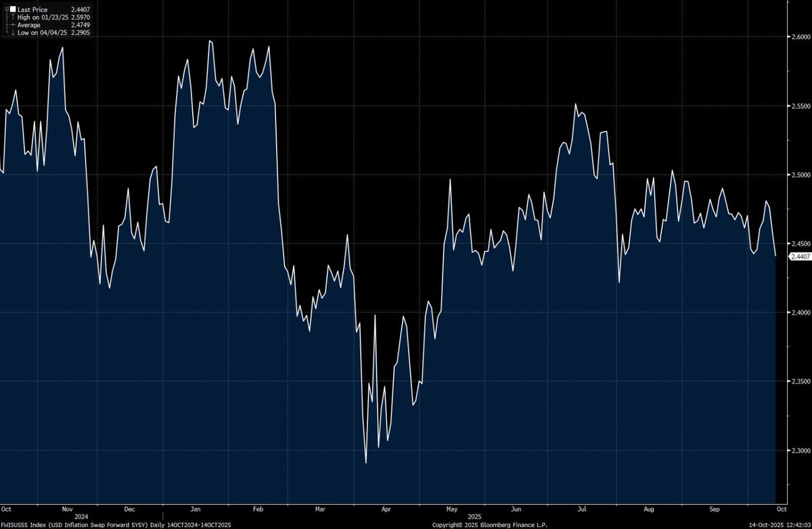The width and height of the screenshot is (812, 529).
Task: Click the 2.3500 y-axis label
Action: pos(800,382)
